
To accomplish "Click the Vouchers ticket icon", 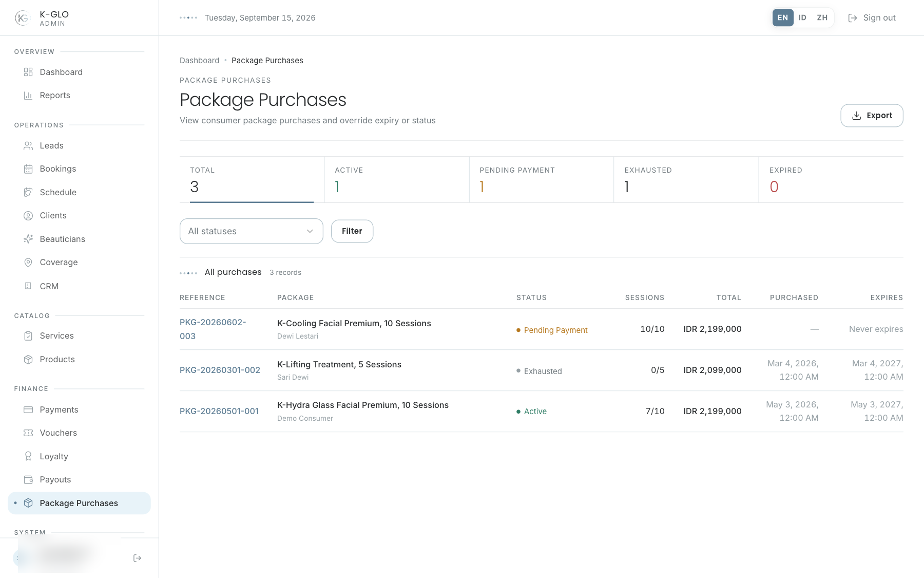I will coord(28,433).
